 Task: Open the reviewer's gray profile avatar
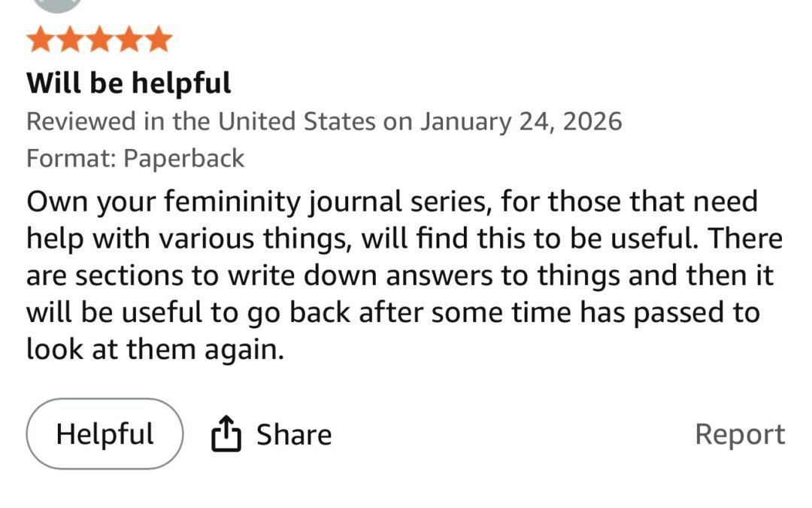[58, 5]
